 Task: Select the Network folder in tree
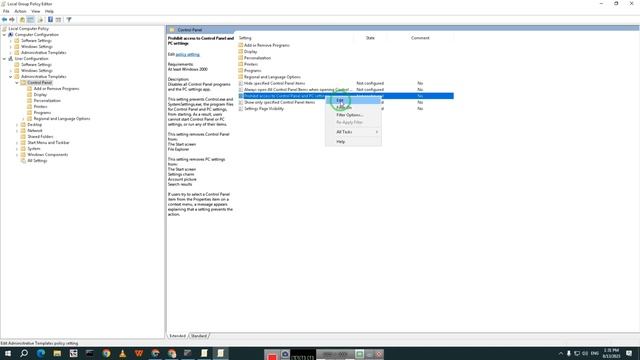[35, 131]
